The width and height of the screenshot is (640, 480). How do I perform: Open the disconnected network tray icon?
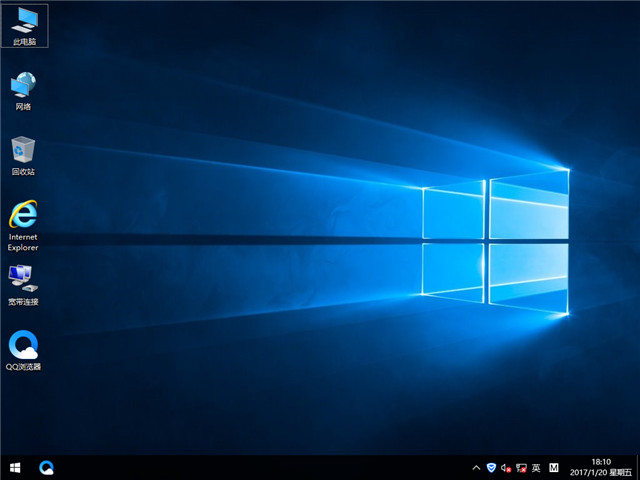521,468
